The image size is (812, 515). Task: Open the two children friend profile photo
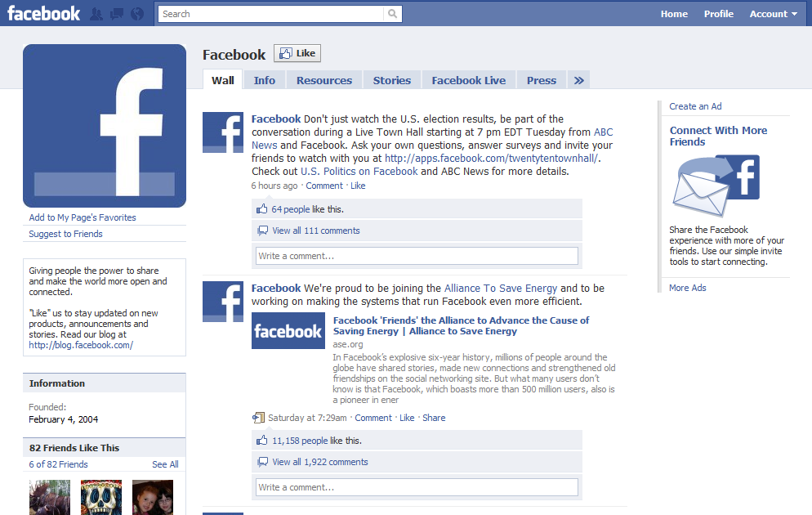pos(153,497)
